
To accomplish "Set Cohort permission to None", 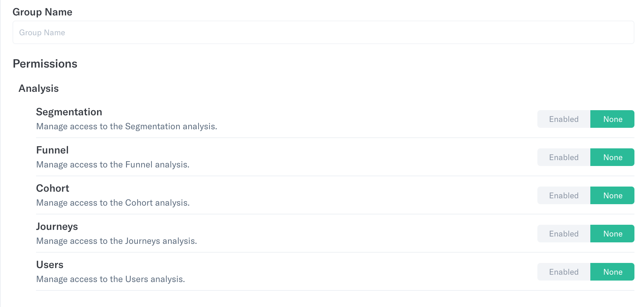I will point(612,195).
